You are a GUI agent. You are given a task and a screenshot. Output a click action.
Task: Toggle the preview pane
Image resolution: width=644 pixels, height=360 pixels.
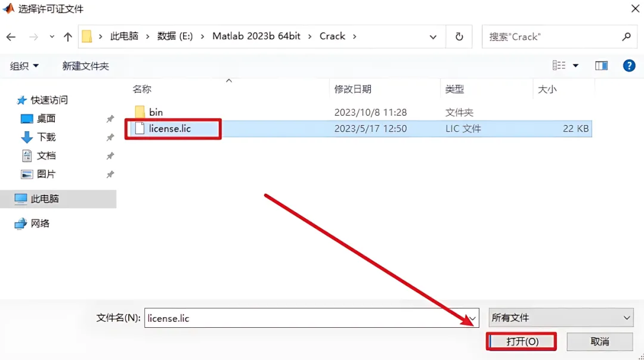[601, 66]
